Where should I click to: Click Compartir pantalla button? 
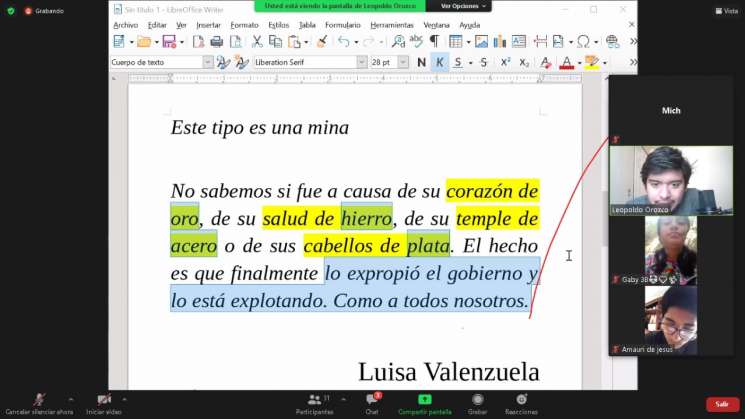click(x=425, y=404)
